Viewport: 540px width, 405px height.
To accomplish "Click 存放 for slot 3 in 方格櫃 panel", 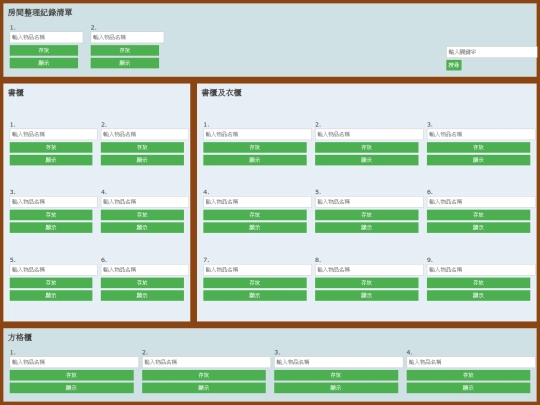I will tap(336, 375).
